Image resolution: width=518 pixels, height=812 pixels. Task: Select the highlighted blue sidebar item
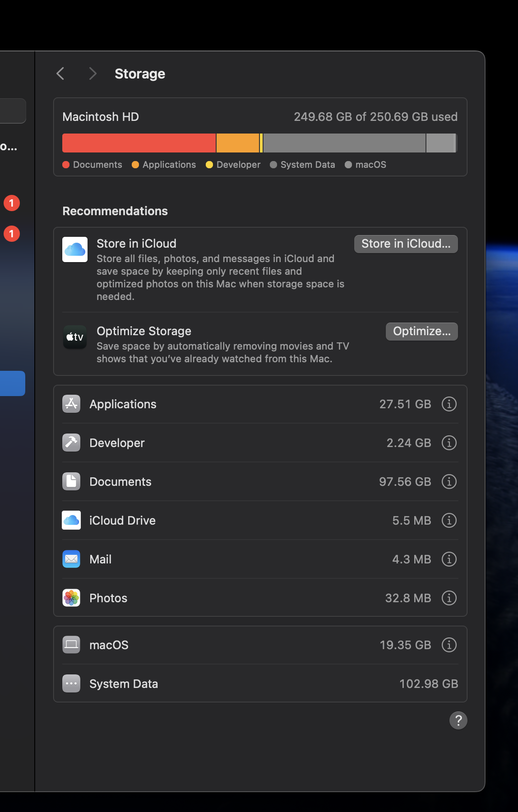12,383
